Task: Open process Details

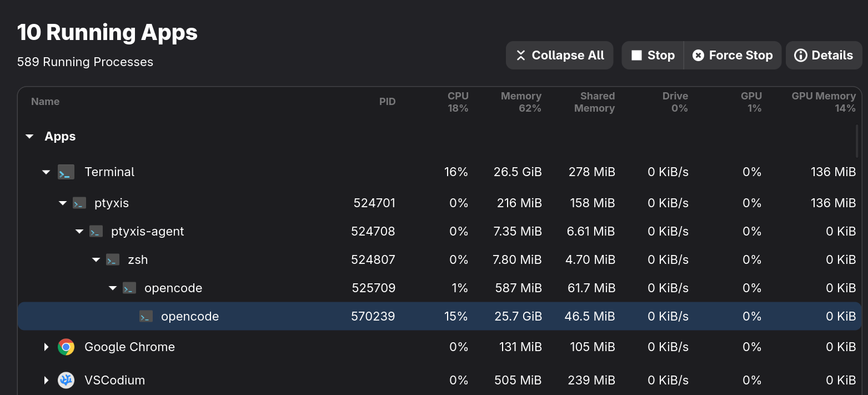Action: click(824, 56)
